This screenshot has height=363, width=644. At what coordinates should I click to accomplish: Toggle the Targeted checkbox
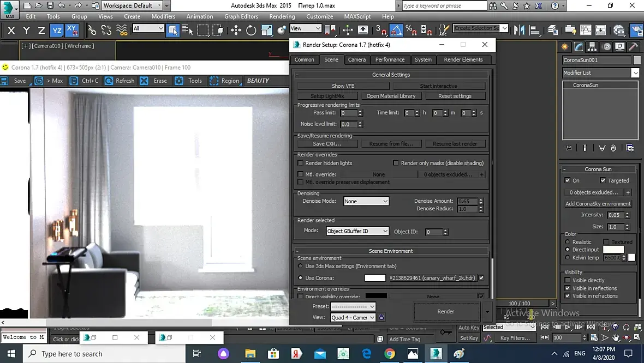click(x=603, y=180)
